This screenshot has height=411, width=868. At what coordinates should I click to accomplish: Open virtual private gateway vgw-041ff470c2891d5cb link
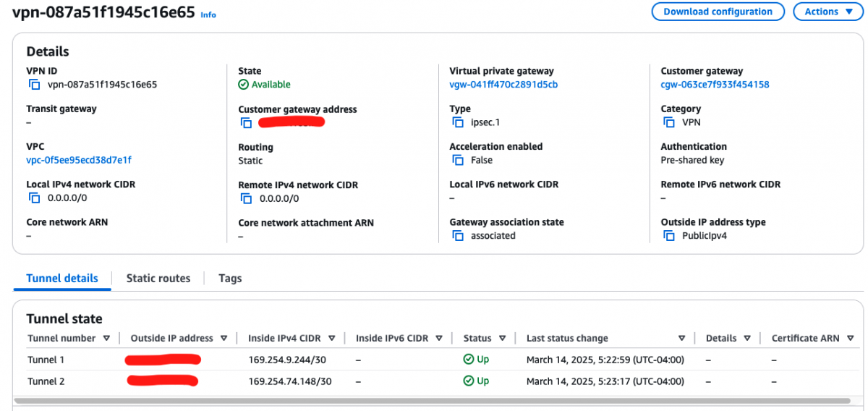(503, 85)
